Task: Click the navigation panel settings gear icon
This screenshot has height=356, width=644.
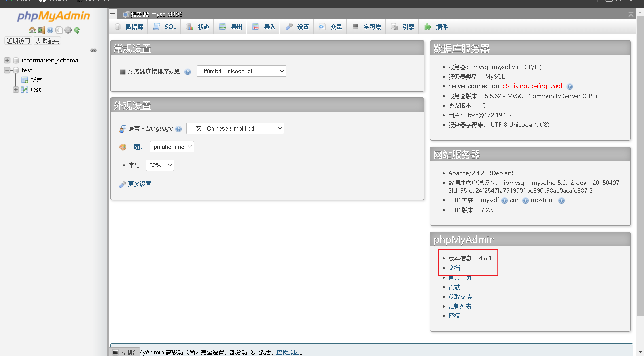Action: pos(68,30)
